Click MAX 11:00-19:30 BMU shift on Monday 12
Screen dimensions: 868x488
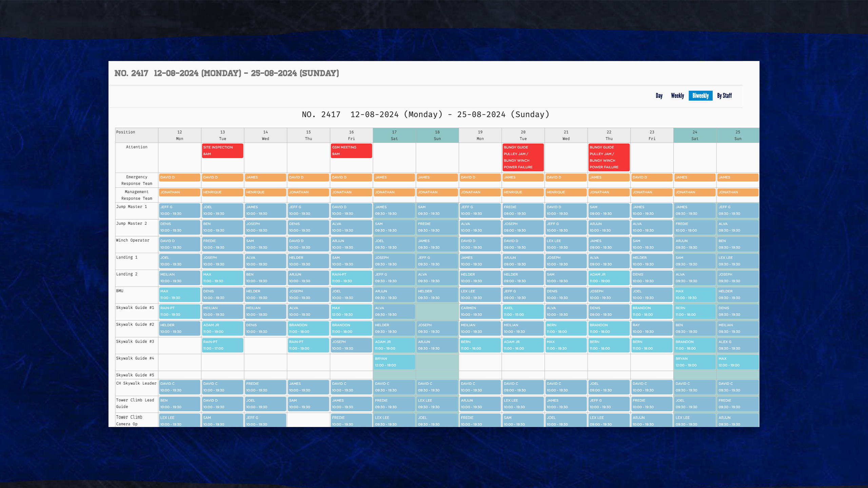179,294
